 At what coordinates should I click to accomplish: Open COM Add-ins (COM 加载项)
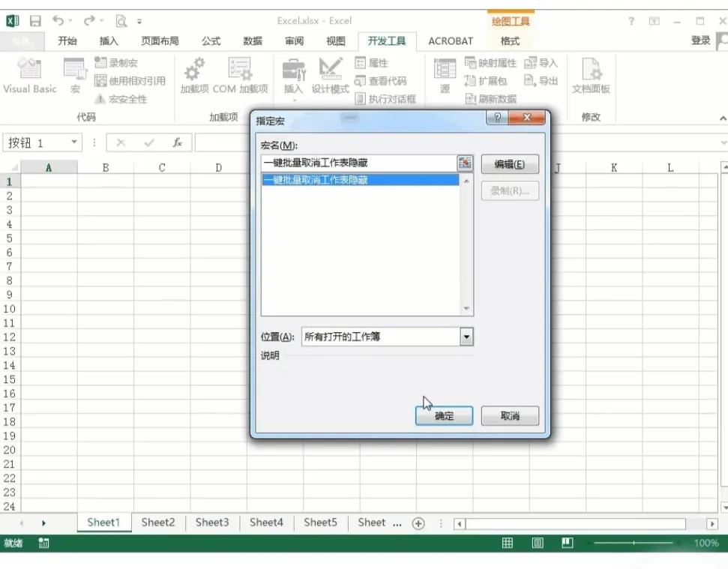(240, 76)
